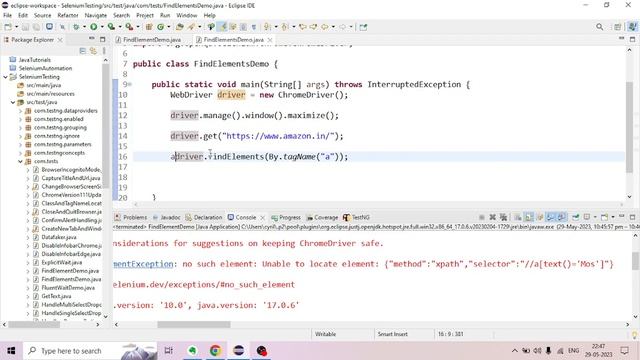The height and width of the screenshot is (360, 640).
Task: Maximize the editor area
Action: 632,39
